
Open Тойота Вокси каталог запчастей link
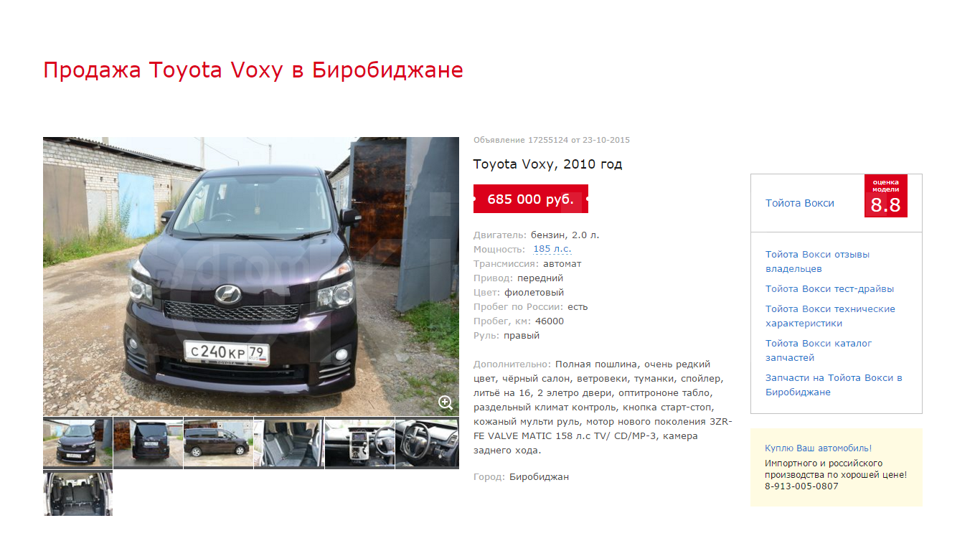(x=819, y=351)
